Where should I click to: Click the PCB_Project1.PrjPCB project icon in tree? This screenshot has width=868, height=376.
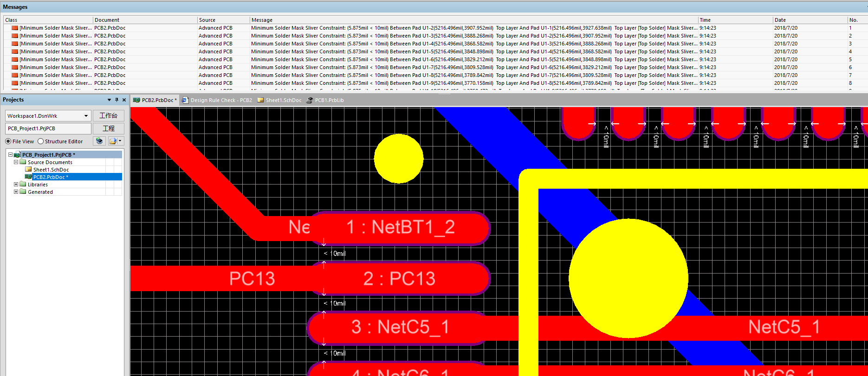point(17,155)
